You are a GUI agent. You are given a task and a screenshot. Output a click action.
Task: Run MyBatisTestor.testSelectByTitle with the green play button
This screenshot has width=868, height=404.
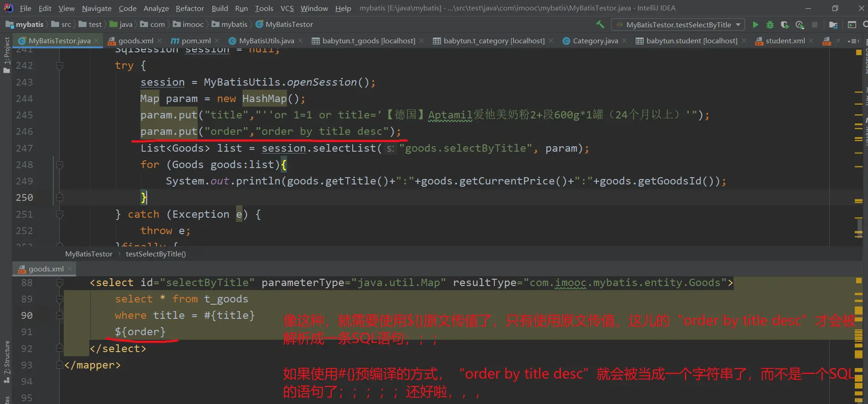click(x=755, y=25)
